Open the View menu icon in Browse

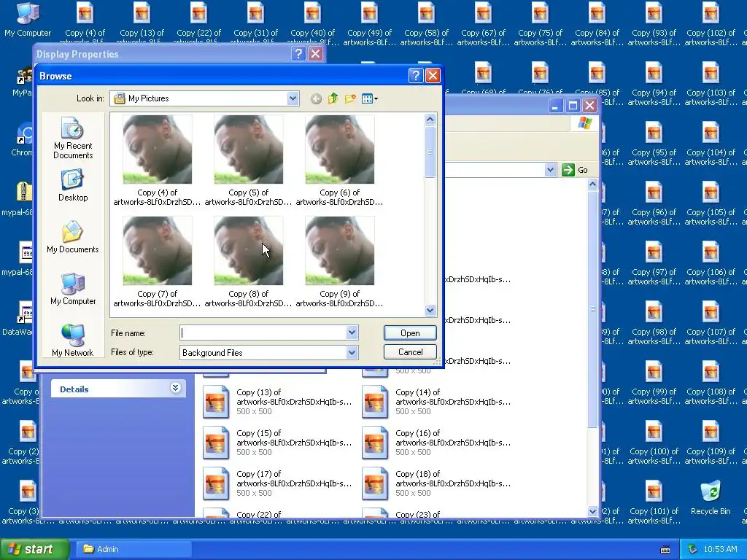click(x=370, y=98)
